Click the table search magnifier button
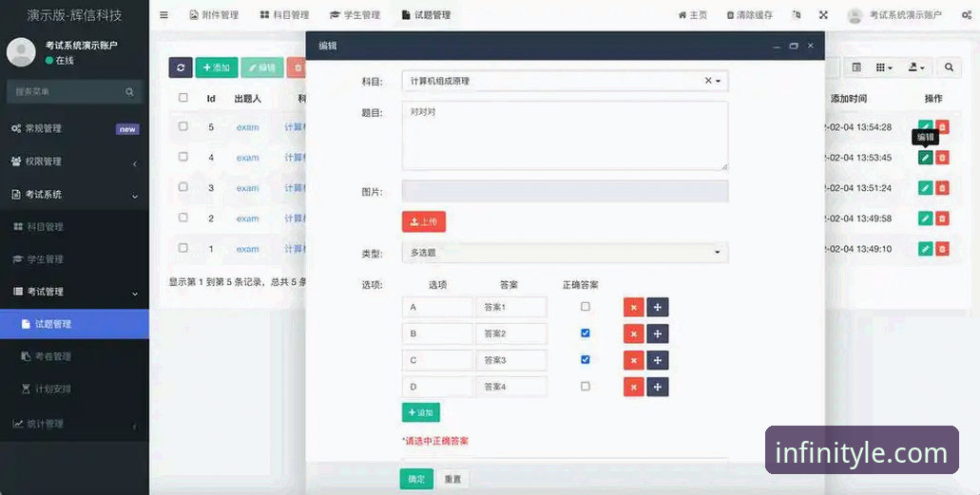The image size is (980, 495). (x=949, y=67)
